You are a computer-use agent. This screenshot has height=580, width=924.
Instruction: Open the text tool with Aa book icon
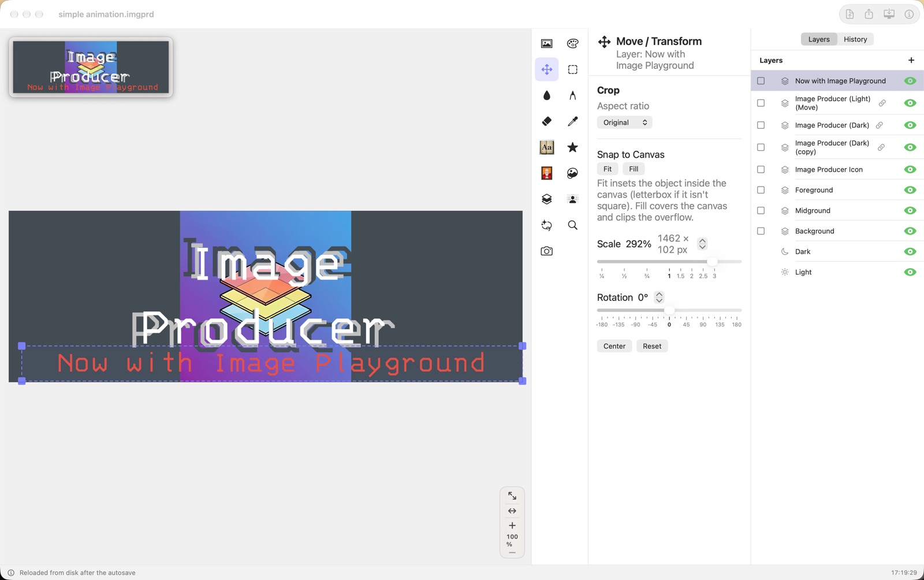546,147
